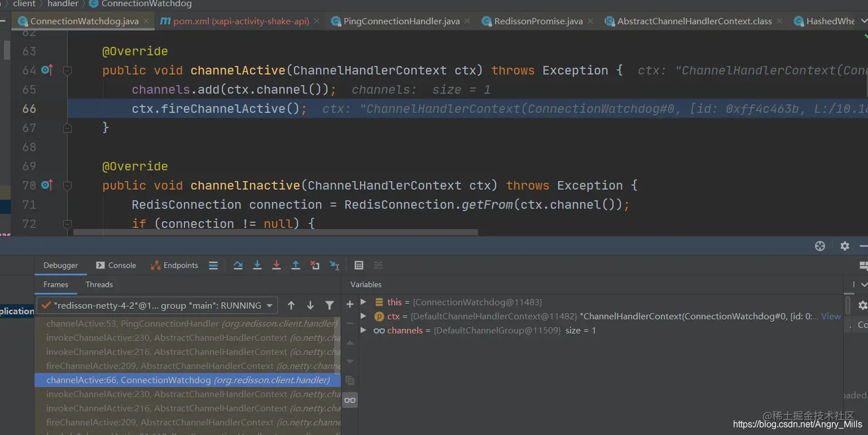Click Move Watch Up triangle icon

[350, 343]
